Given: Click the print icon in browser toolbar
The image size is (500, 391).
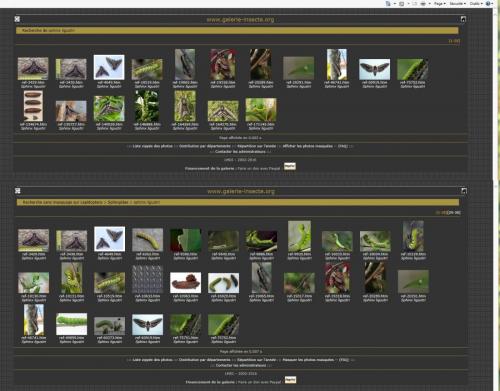Looking at the screenshot, I should click(423, 4).
